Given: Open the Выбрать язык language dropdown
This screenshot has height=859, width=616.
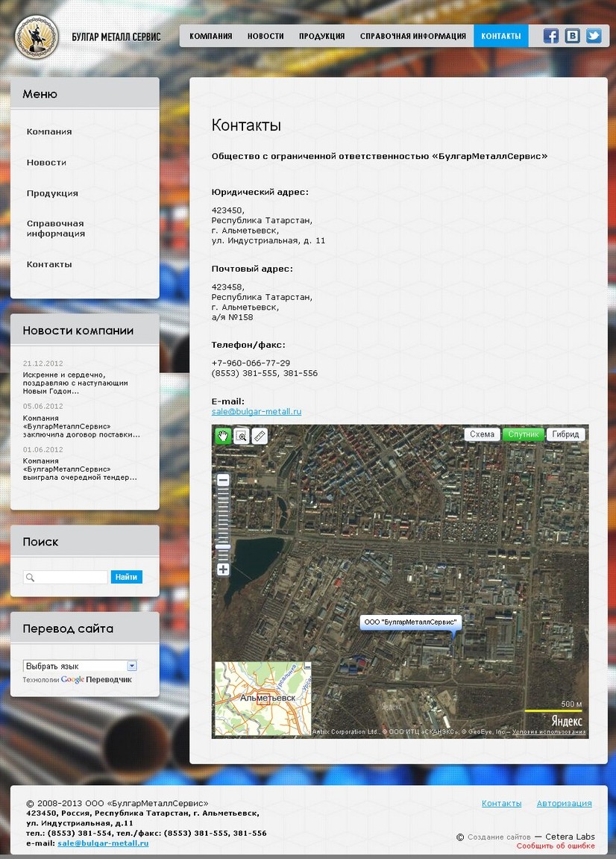Looking at the screenshot, I should [x=80, y=666].
